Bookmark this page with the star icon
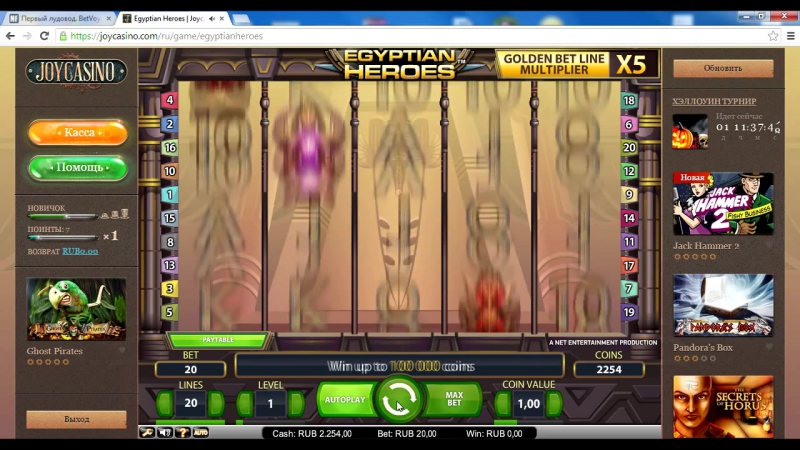 [773, 36]
